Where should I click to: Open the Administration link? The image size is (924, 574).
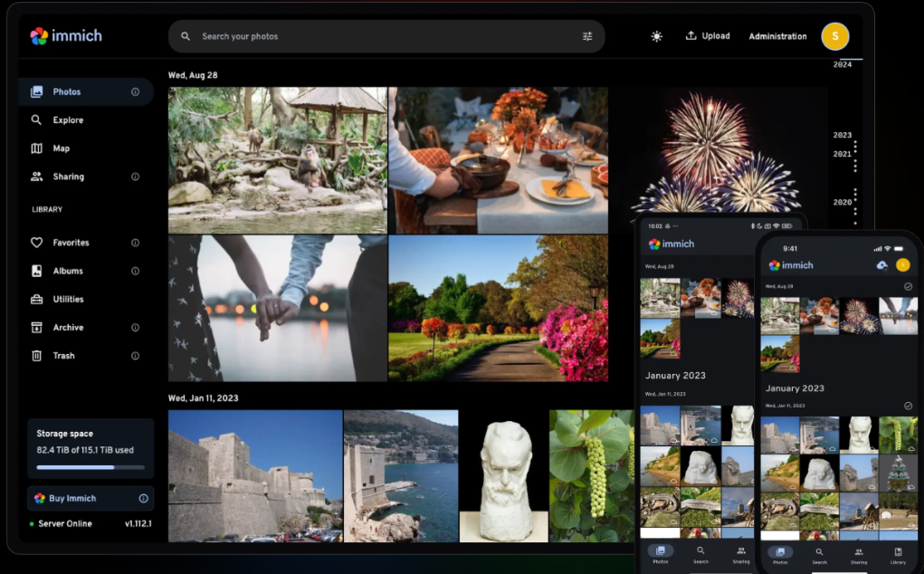pos(777,36)
